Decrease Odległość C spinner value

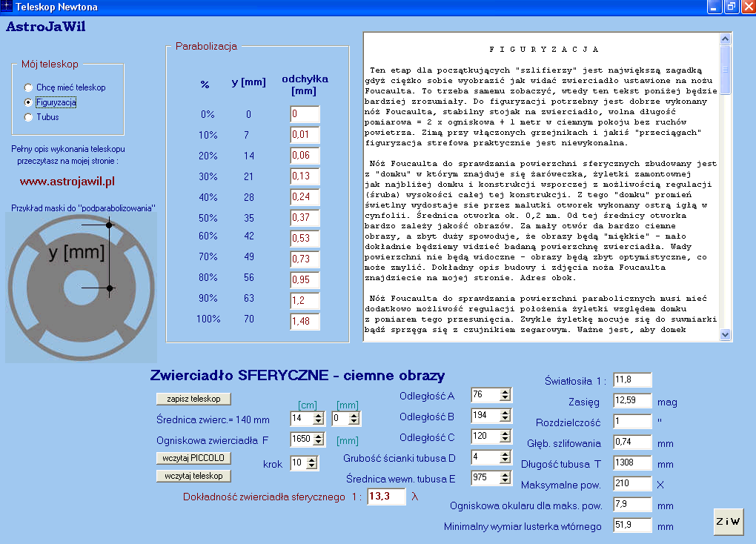(505, 439)
